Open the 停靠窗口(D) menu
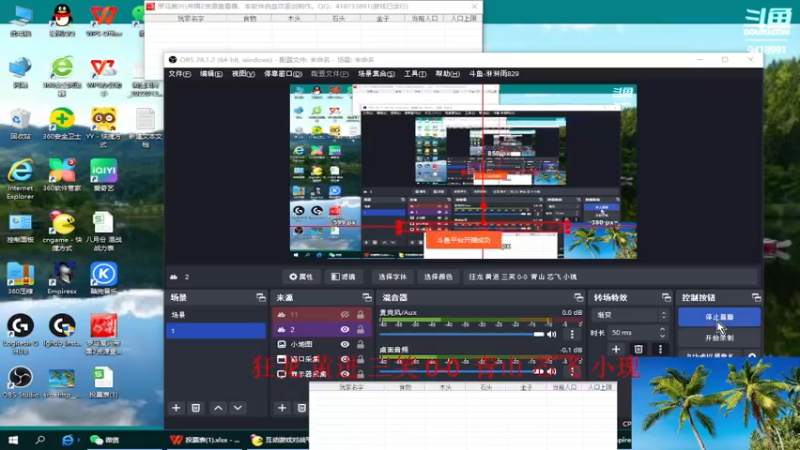Viewport: 800px width, 450px height. pos(283,74)
